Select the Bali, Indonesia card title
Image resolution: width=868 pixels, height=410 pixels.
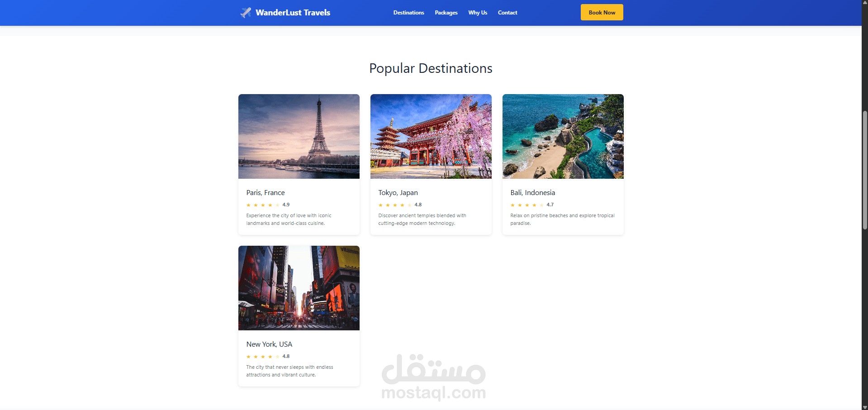pyautogui.click(x=532, y=193)
